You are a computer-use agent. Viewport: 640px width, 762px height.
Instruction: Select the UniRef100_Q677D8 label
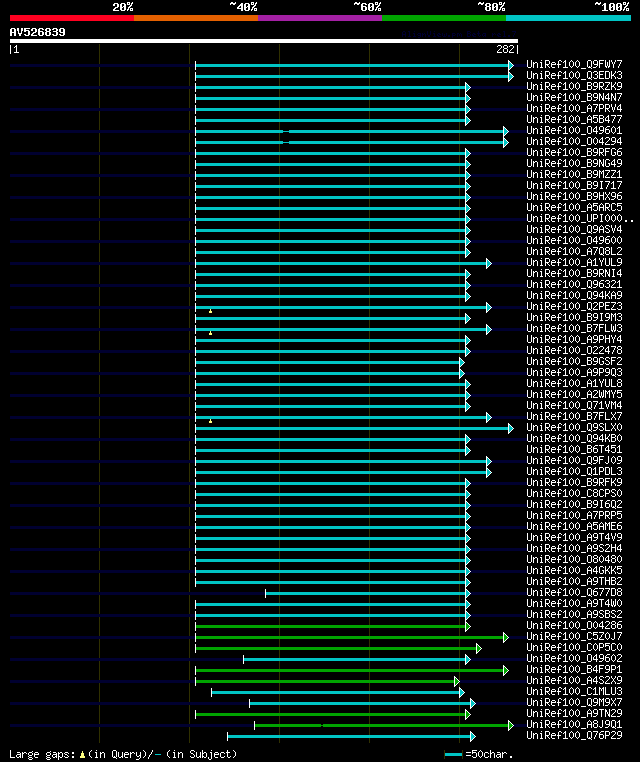(574, 592)
